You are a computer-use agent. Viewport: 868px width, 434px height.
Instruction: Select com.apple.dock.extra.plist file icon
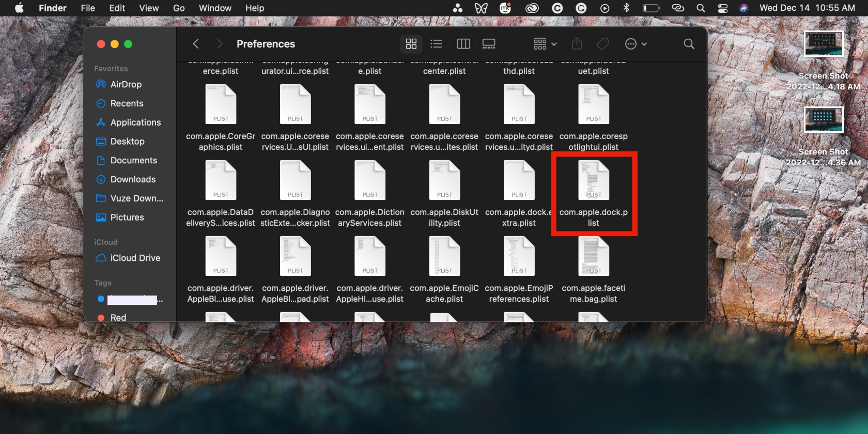coord(519,180)
